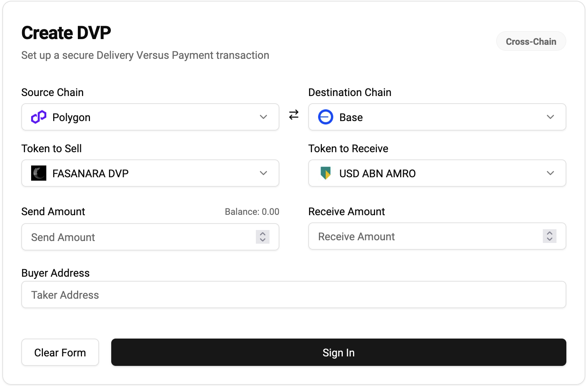
Task: Click the Base chain logo icon
Action: 326,117
